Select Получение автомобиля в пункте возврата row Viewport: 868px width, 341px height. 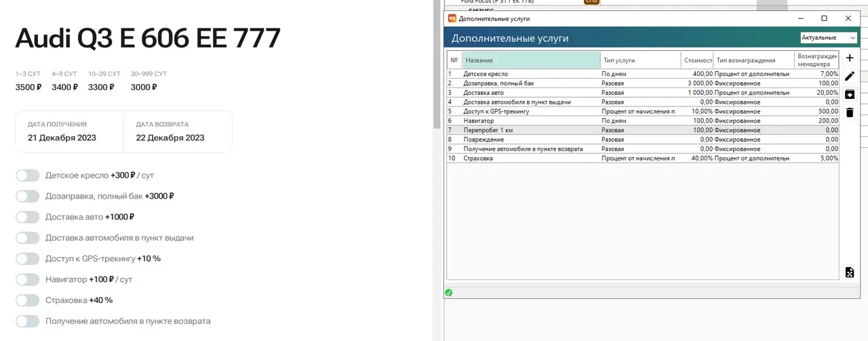(x=643, y=149)
